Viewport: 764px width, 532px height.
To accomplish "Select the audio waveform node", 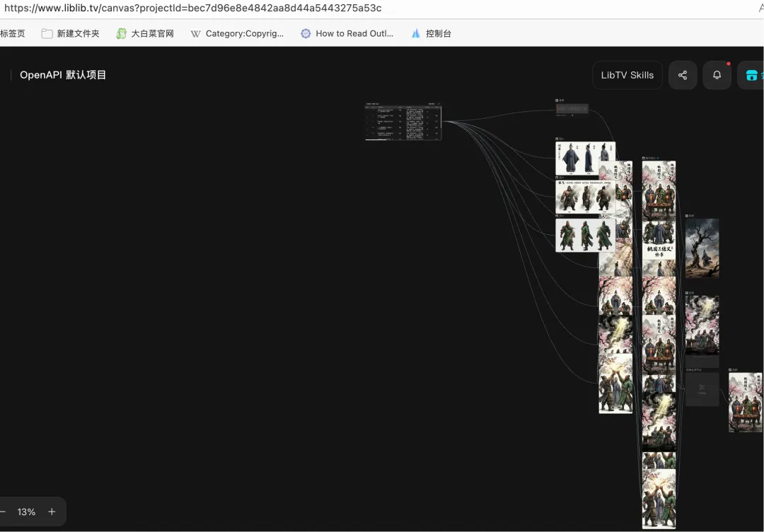I will (x=572, y=109).
